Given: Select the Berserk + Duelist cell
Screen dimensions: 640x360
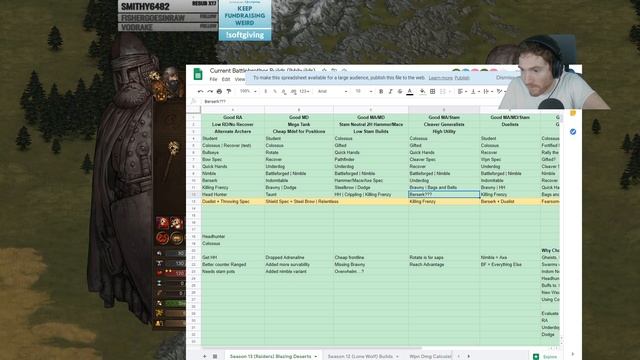Looking at the screenshot, I should pos(510,201).
